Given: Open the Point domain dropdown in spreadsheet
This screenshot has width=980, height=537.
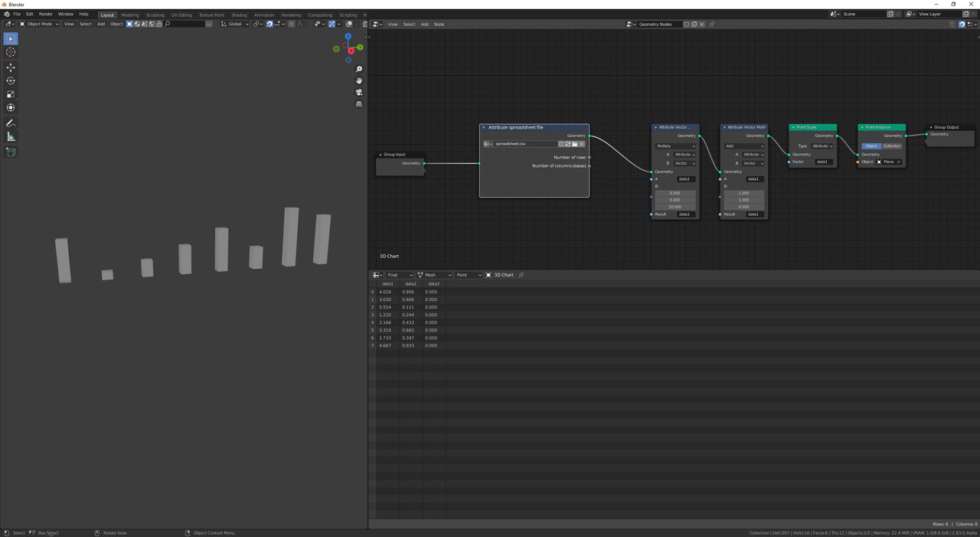Looking at the screenshot, I should [x=469, y=275].
